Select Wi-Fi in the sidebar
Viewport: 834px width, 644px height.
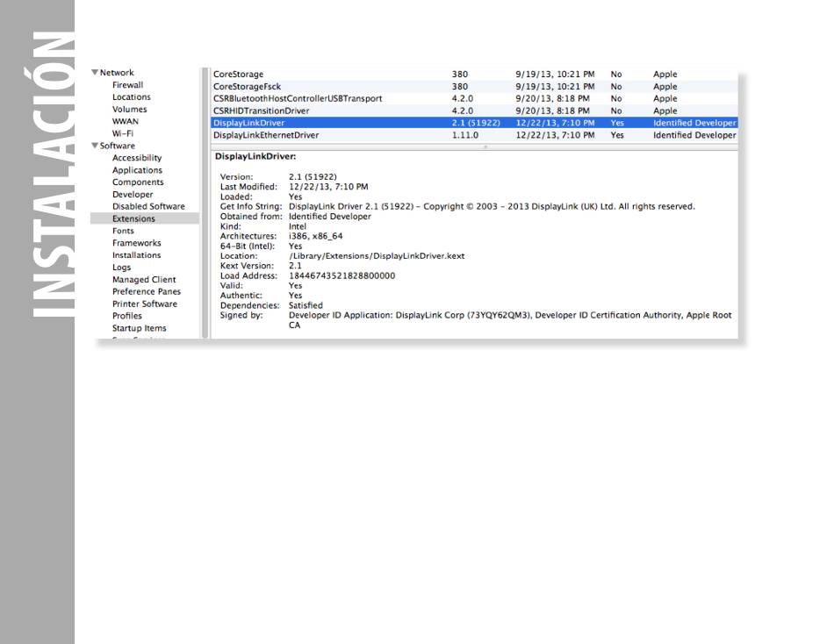124,133
